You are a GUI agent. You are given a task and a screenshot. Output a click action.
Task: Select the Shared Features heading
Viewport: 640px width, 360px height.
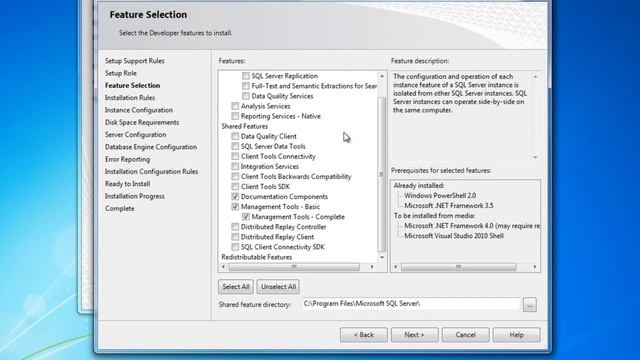tap(244, 127)
